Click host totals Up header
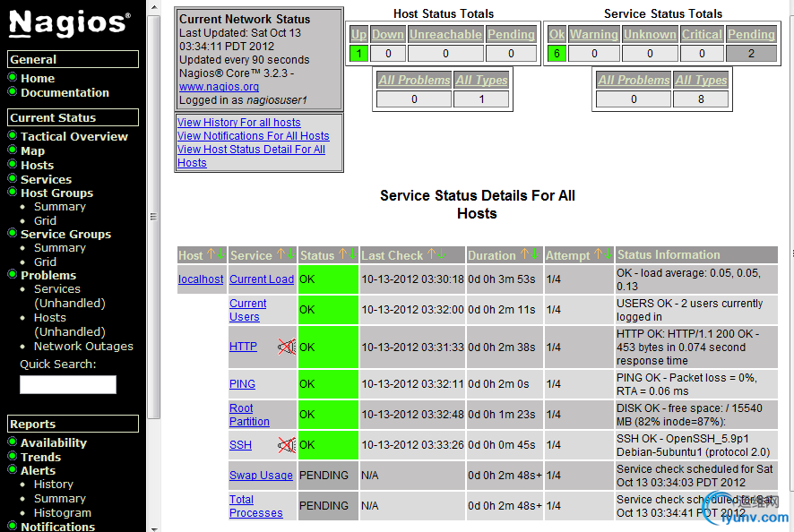Viewport: 794px width, 532px height. (x=359, y=34)
